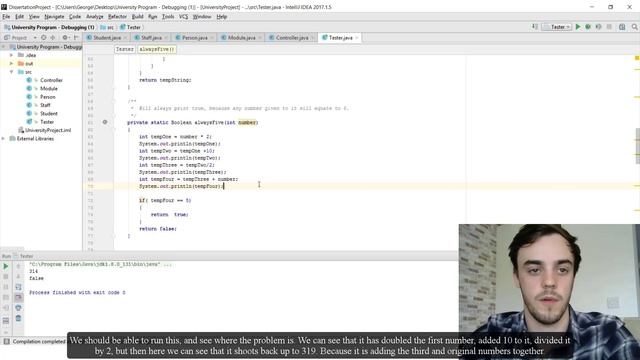Open the Tester run configuration dropdown
Viewport: 640px width, 360px height.
point(557,27)
